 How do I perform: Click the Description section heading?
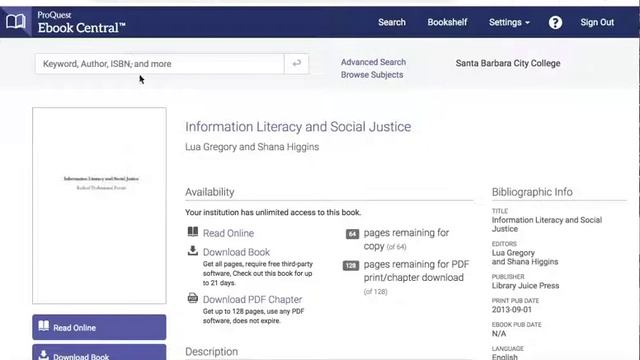click(211, 351)
